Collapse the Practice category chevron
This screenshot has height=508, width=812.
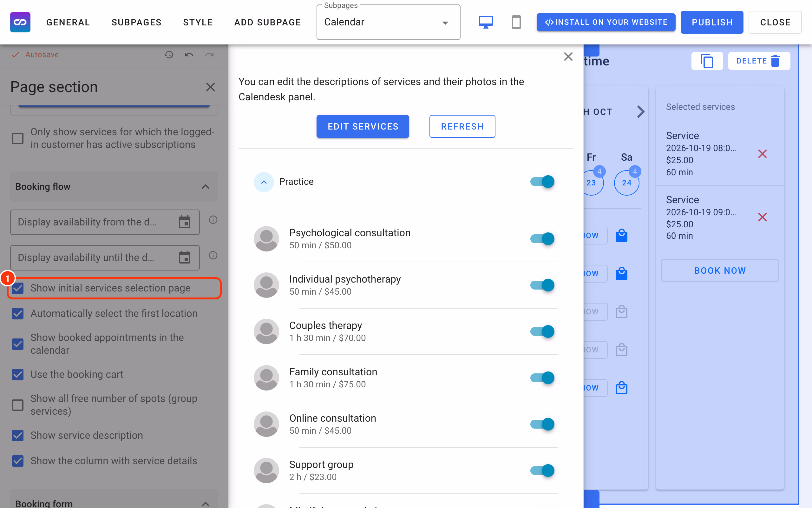click(x=264, y=182)
